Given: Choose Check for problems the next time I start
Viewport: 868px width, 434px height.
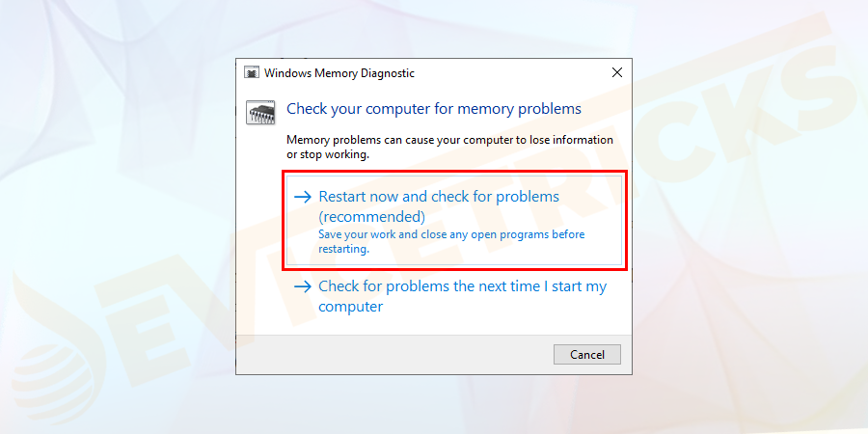Looking at the screenshot, I should coord(462,286).
